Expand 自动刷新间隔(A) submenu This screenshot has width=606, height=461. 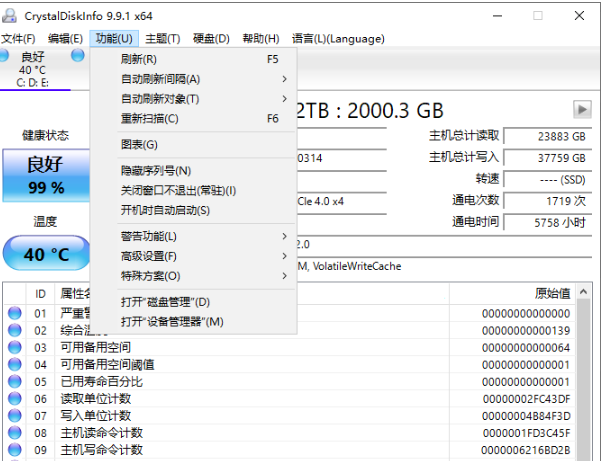click(x=193, y=79)
